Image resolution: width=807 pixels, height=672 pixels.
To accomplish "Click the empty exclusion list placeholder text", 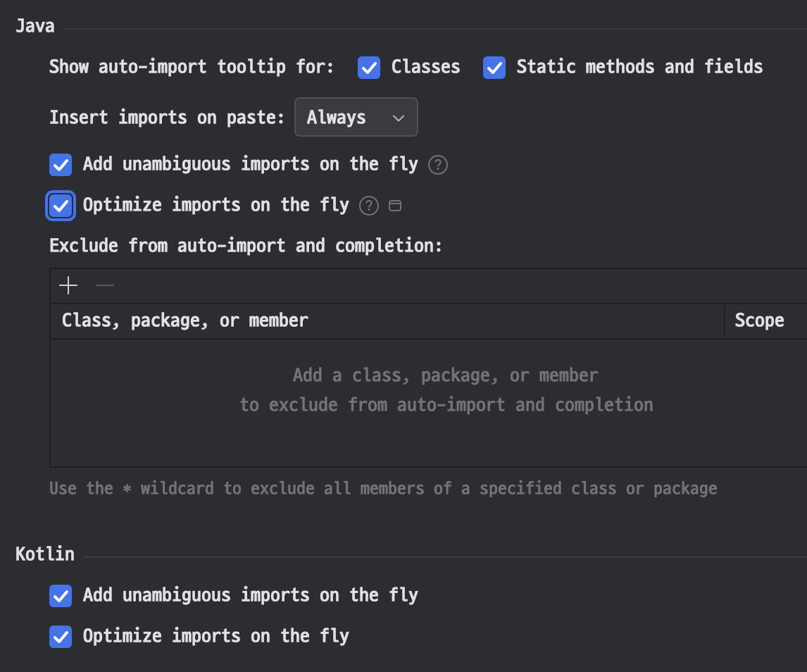I will (446, 390).
